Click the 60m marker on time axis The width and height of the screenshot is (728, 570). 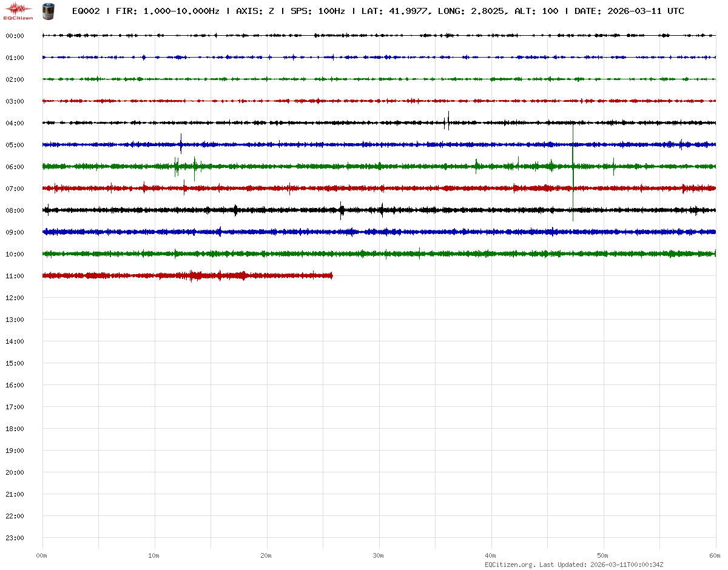[715, 555]
